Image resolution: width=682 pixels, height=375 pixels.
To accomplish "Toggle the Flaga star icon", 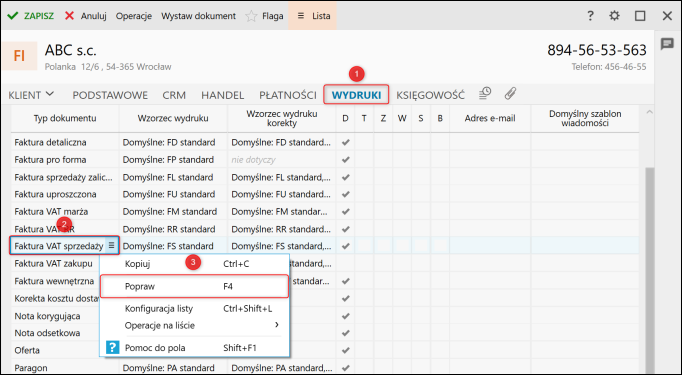I will [251, 16].
